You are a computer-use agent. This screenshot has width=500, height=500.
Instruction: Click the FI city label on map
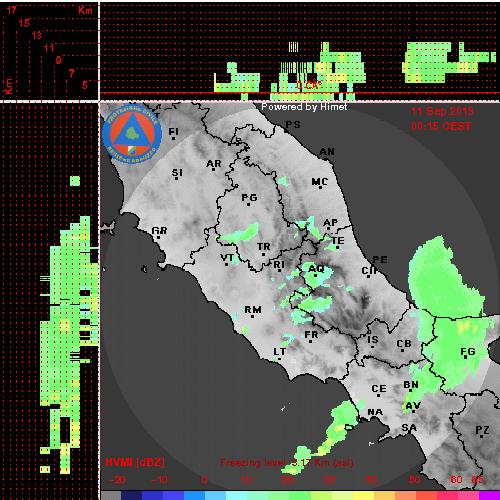pyautogui.click(x=173, y=132)
